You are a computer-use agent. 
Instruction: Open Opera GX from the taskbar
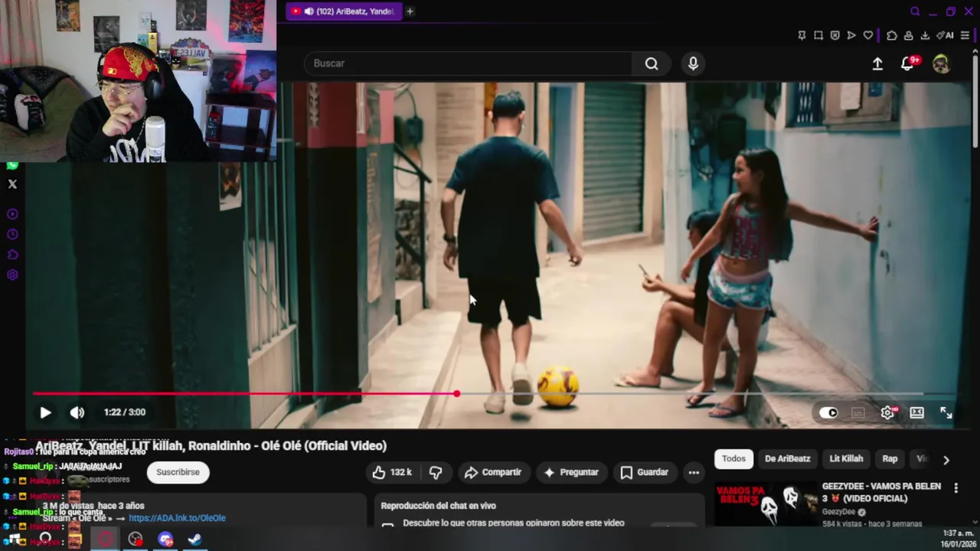[x=105, y=540]
